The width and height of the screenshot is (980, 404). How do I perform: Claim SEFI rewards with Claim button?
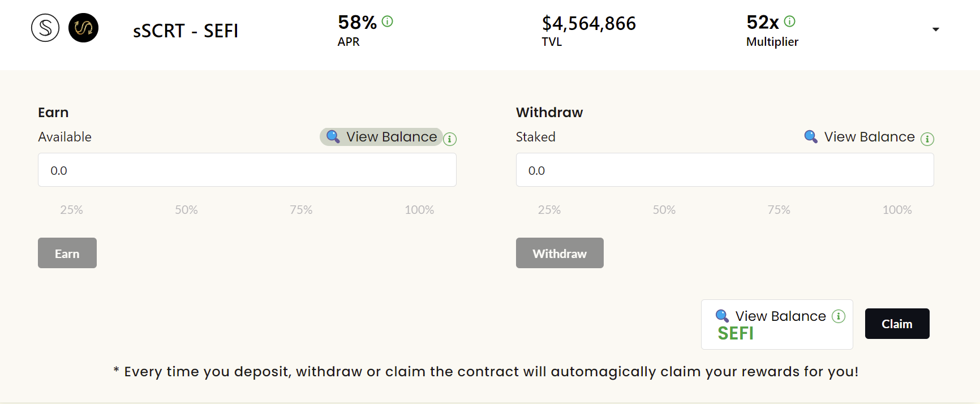[897, 324]
